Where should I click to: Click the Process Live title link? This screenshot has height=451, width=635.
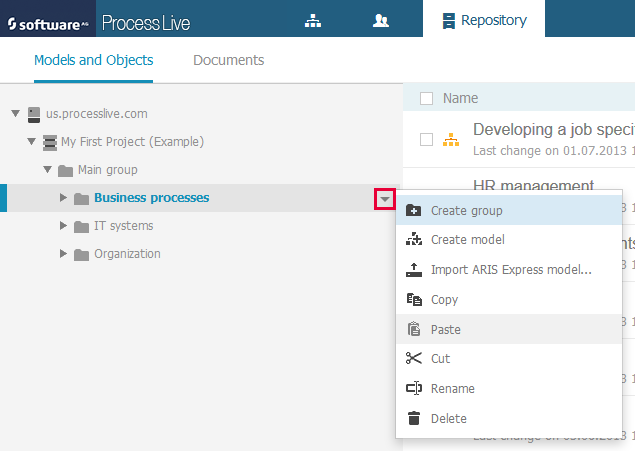[146, 23]
